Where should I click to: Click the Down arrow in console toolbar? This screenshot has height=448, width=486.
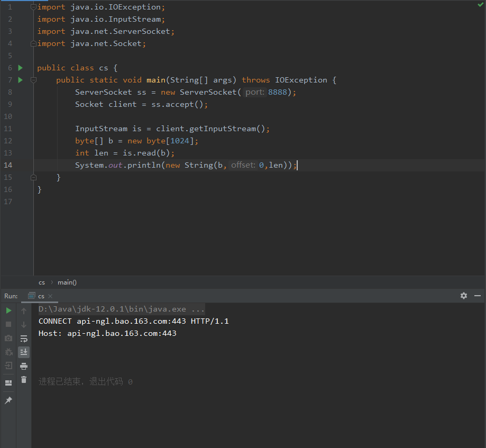tap(24, 325)
